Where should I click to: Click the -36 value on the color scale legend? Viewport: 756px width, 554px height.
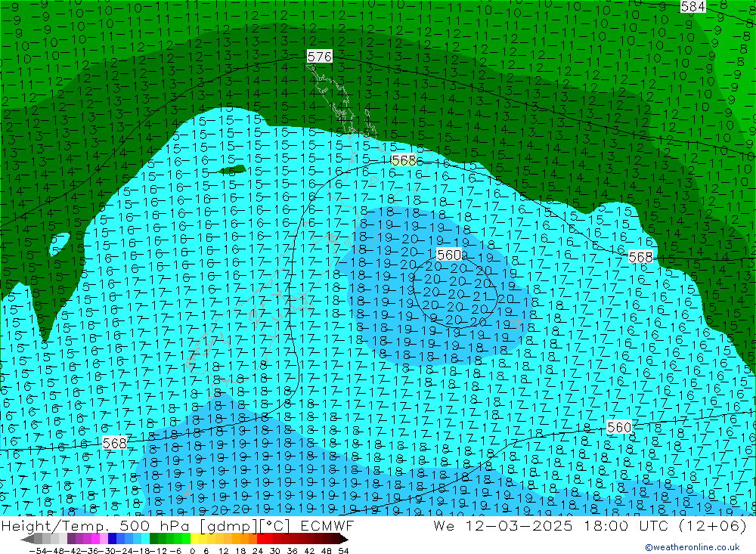90,551
